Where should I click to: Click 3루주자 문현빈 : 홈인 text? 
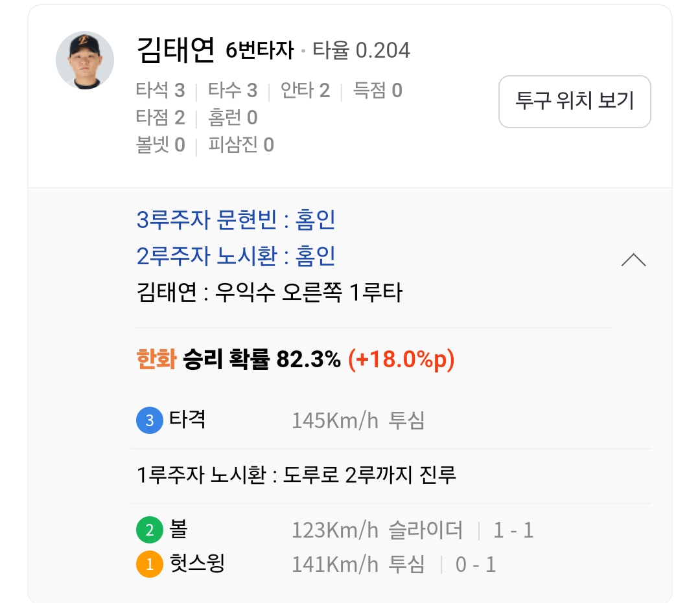(x=236, y=220)
